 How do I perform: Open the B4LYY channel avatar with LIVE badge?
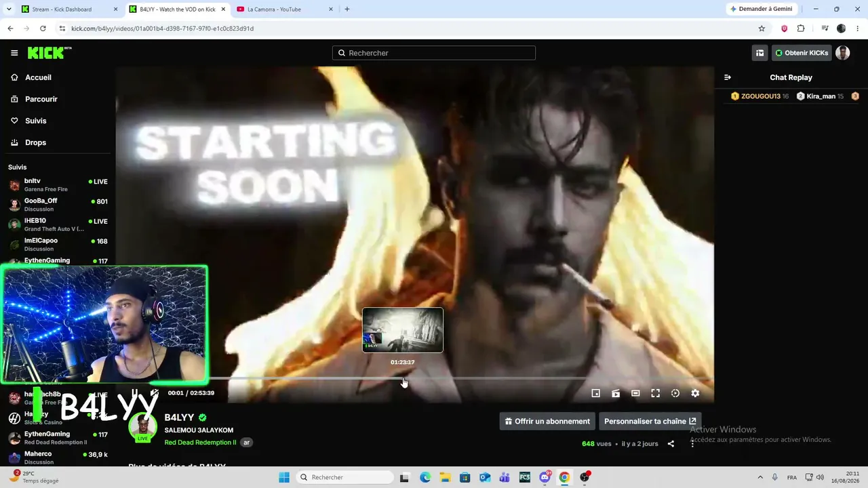click(142, 427)
